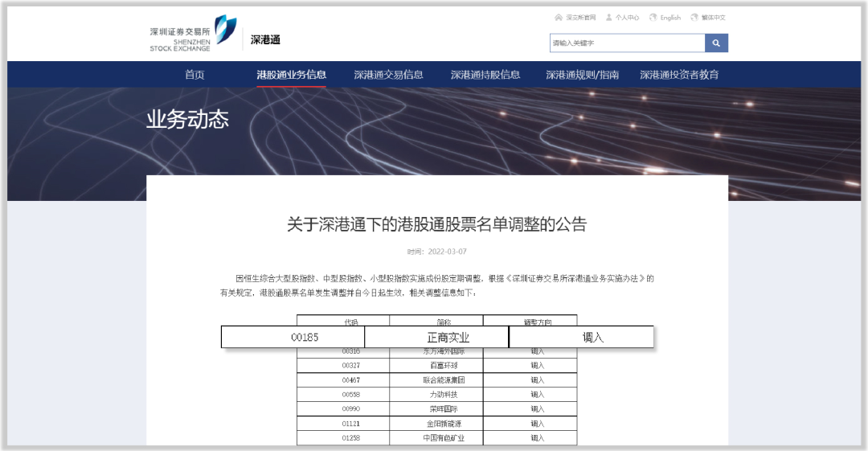Open the 深港通投资者教育 menu
The height and width of the screenshot is (451, 868).
679,75
